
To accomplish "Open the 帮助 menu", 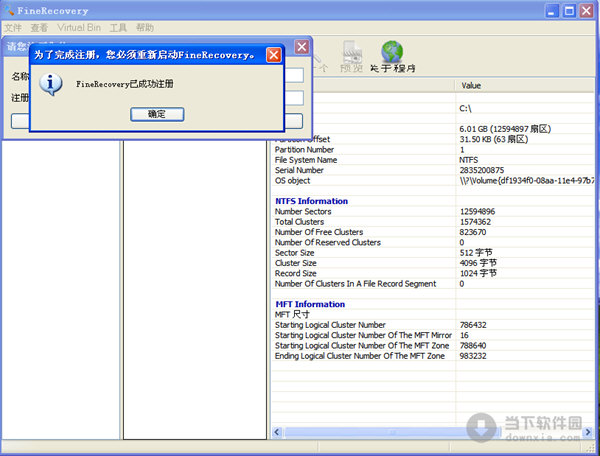I will coord(145,28).
